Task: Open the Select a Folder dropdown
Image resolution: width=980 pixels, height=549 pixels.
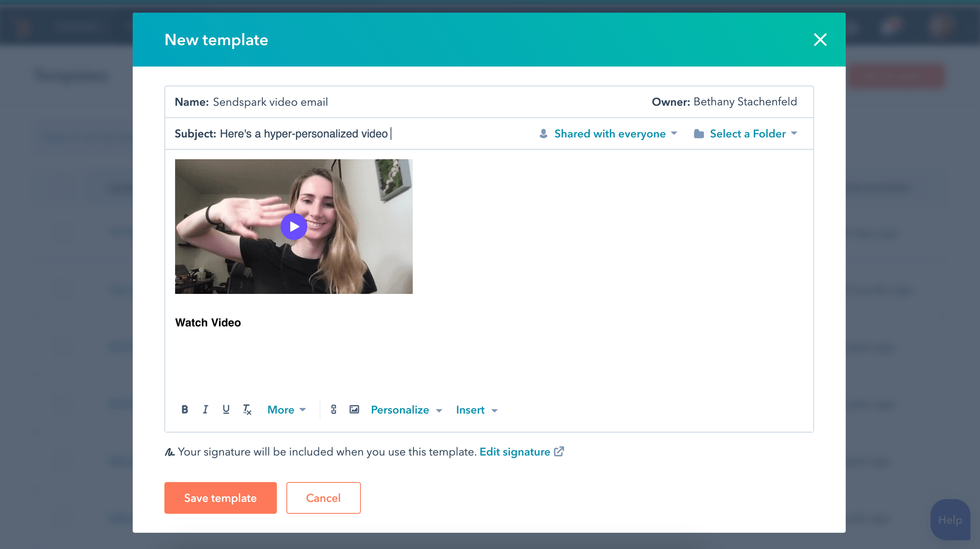Action: click(x=745, y=133)
